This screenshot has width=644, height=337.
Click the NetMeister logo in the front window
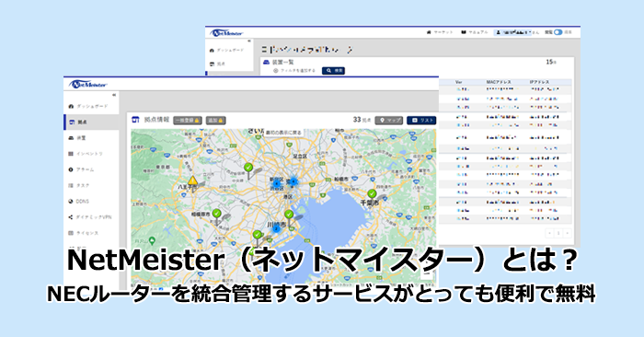[x=88, y=84]
